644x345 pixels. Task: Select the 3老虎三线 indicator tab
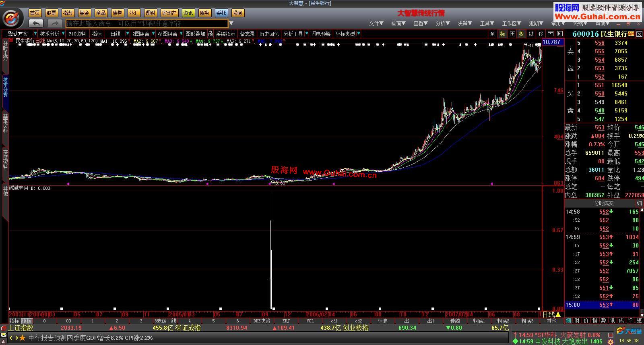tap(165, 321)
